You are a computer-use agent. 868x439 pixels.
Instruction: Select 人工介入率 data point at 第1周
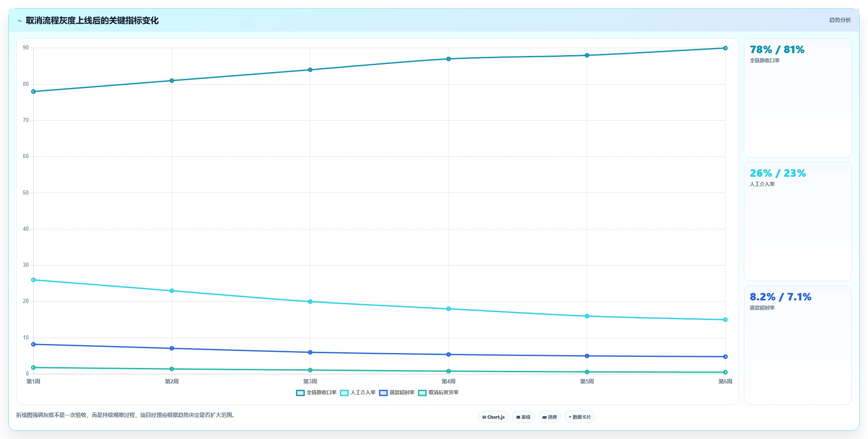pyautogui.click(x=34, y=280)
